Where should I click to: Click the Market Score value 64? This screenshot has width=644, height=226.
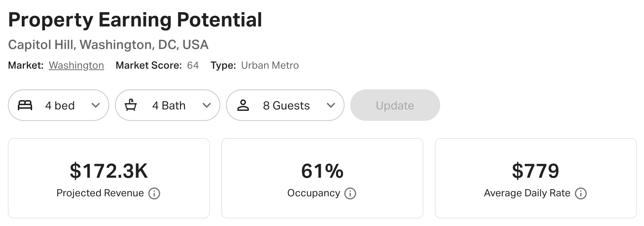click(193, 65)
